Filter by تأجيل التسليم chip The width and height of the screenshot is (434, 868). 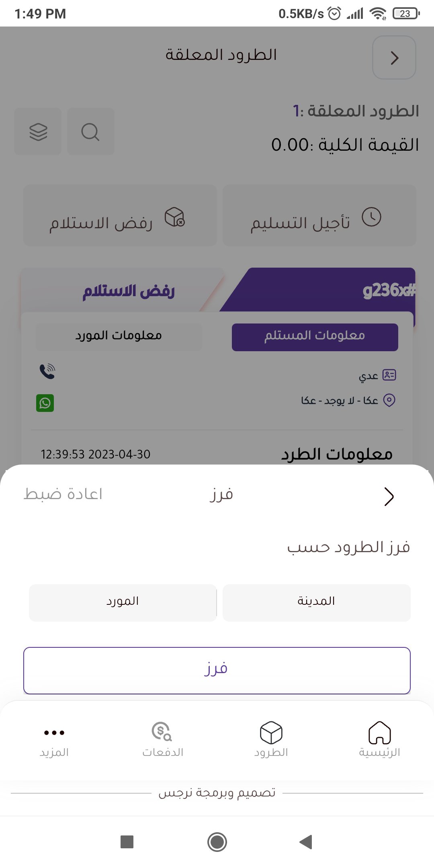[x=319, y=215]
